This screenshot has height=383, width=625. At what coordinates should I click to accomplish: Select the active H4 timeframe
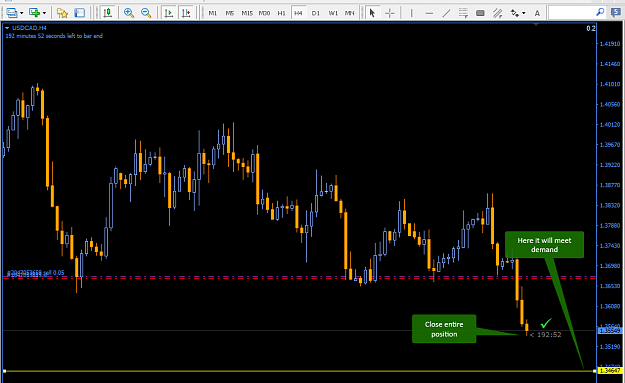click(x=299, y=13)
